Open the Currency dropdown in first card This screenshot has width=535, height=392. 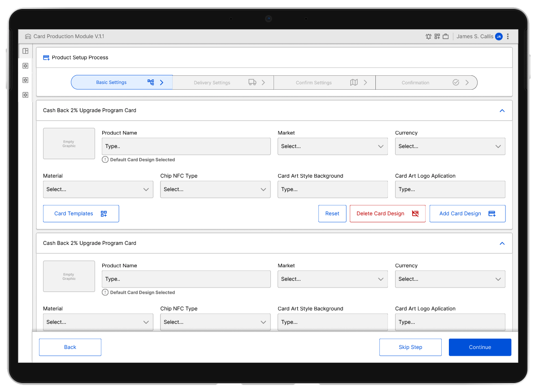tap(450, 146)
